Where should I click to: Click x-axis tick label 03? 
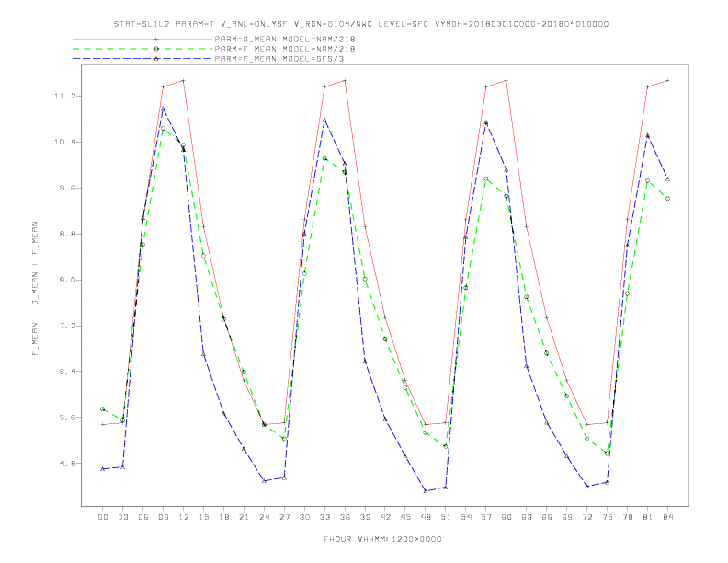pyautogui.click(x=122, y=517)
